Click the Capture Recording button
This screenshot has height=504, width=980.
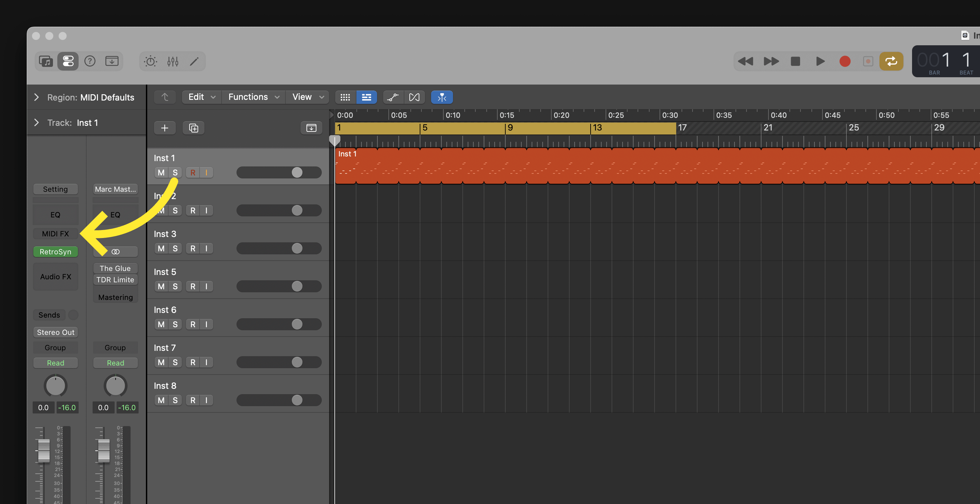868,61
